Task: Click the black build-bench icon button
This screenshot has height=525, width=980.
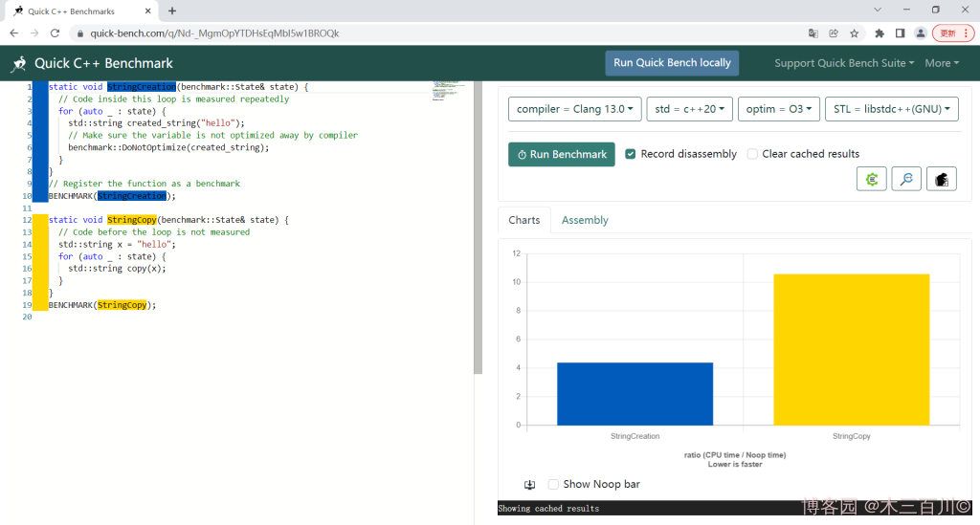Action: click(x=942, y=179)
